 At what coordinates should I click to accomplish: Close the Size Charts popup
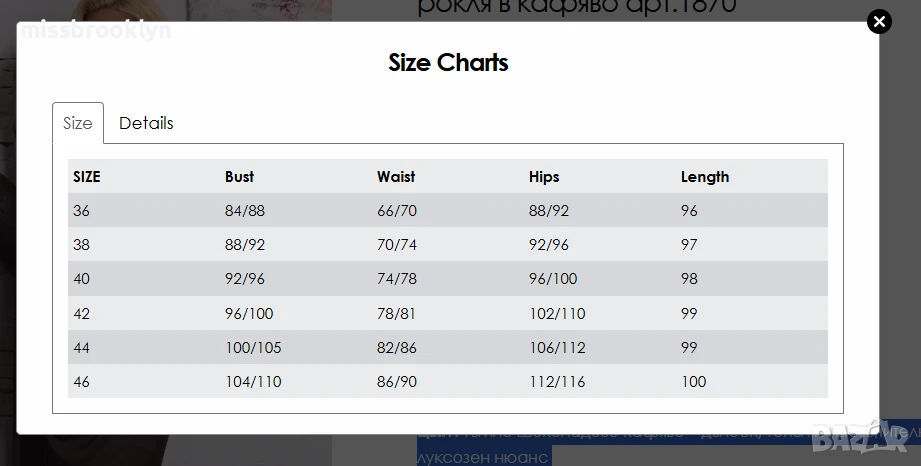pos(879,22)
